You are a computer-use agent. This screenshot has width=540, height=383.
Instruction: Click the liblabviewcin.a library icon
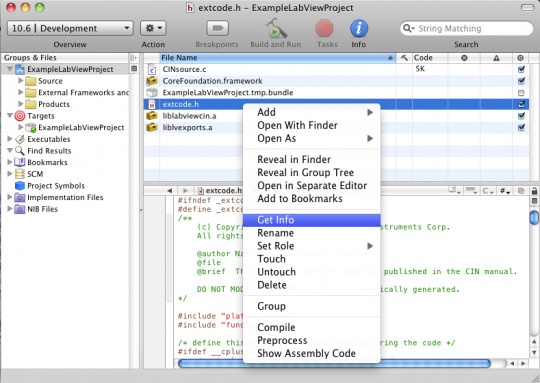pyautogui.click(x=152, y=116)
